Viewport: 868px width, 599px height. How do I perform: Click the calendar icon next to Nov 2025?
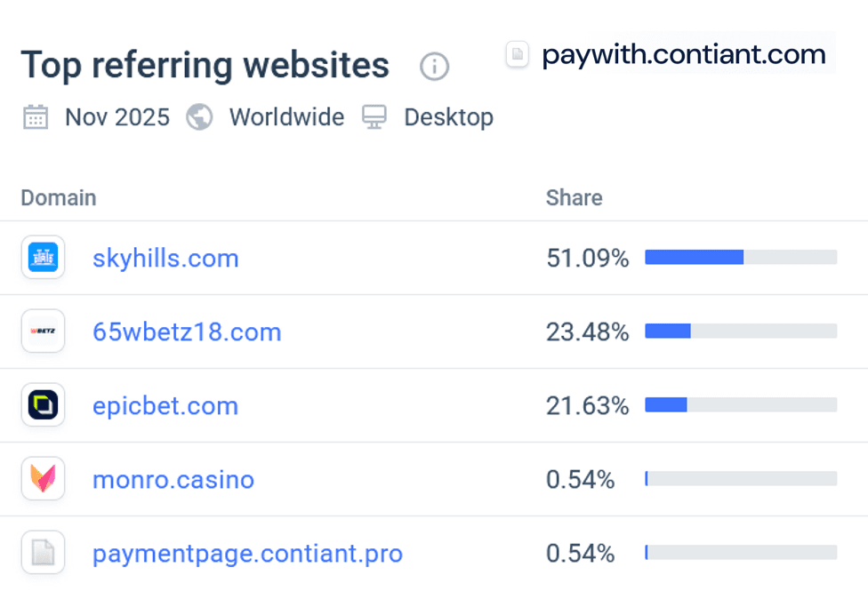click(36, 117)
